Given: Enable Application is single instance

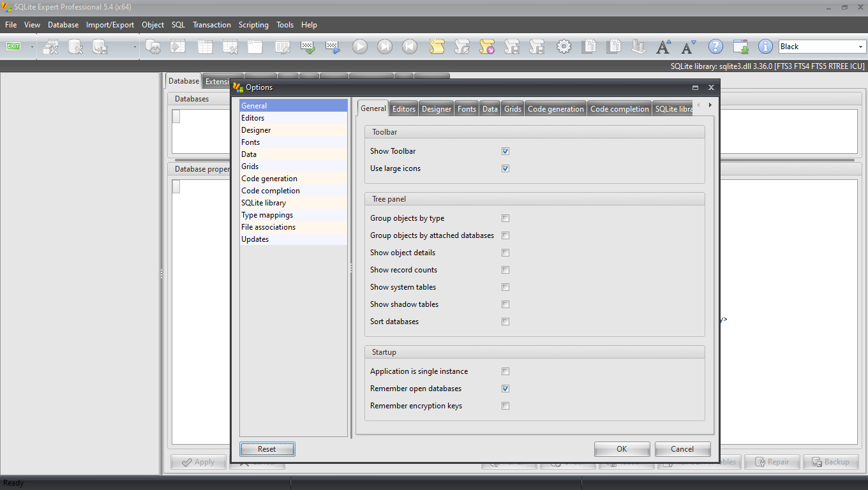Looking at the screenshot, I should (505, 371).
